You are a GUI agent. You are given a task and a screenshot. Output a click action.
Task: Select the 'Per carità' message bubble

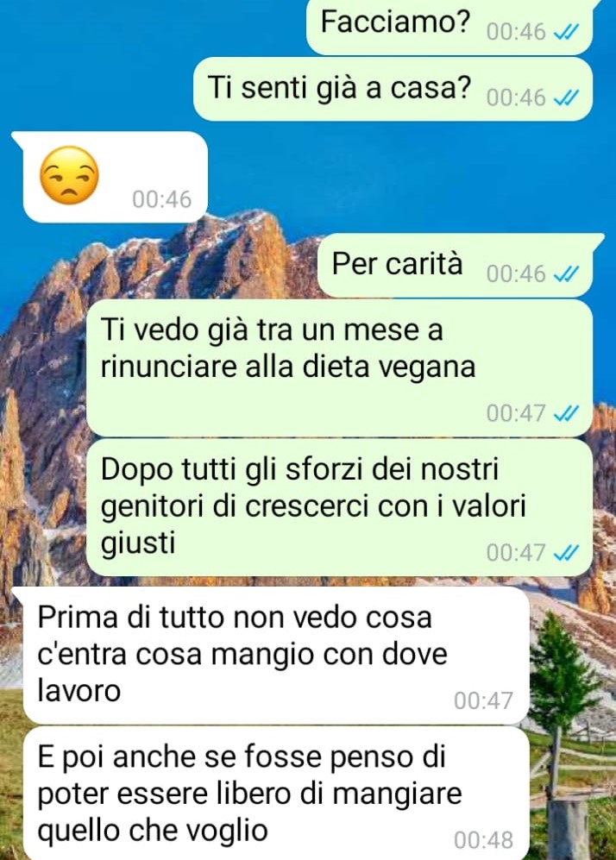456,266
